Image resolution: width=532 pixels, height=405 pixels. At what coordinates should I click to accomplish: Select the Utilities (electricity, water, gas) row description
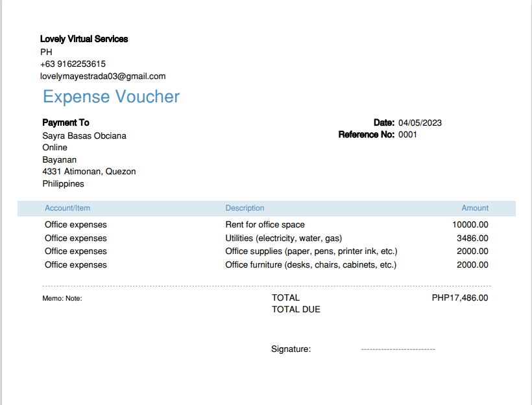[284, 238]
